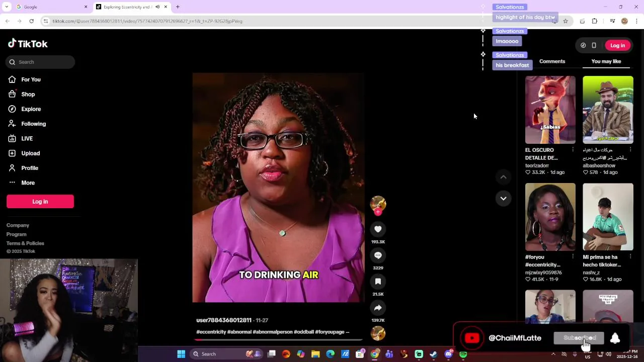This screenshot has width=644, height=362.
Task: Go back in the browser
Action: pyautogui.click(x=7, y=21)
